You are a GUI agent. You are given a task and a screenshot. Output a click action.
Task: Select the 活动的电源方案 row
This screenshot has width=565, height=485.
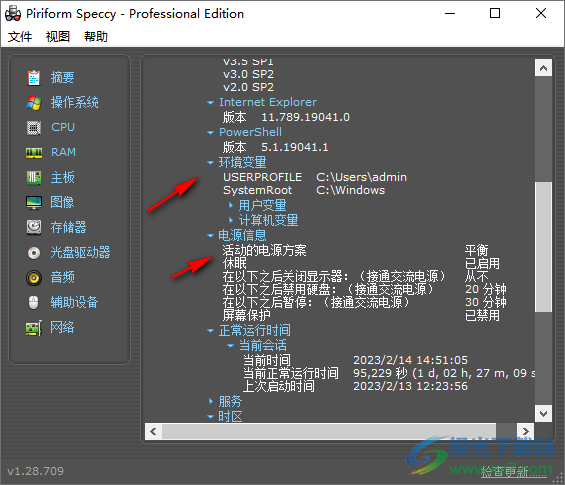point(355,250)
